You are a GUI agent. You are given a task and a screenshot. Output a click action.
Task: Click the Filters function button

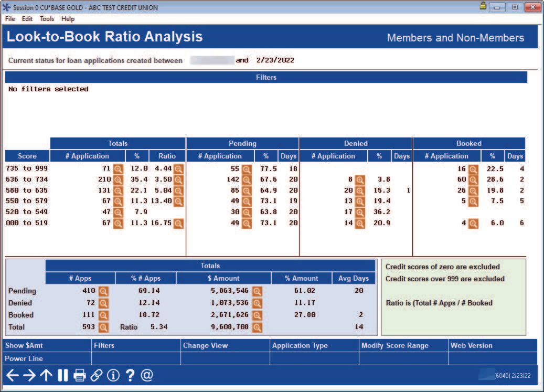click(136, 345)
